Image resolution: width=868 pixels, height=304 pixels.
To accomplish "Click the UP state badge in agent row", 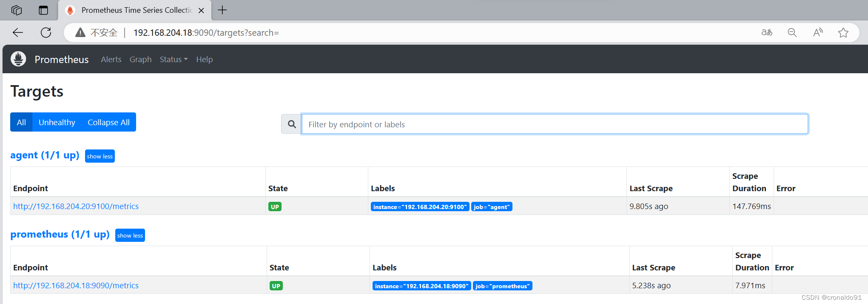I will (275, 206).
